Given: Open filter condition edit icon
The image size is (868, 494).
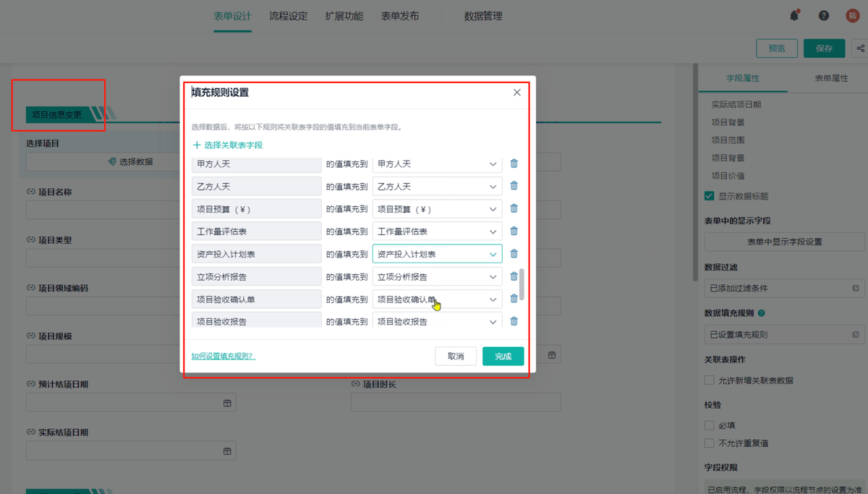Looking at the screenshot, I should click(x=856, y=288).
